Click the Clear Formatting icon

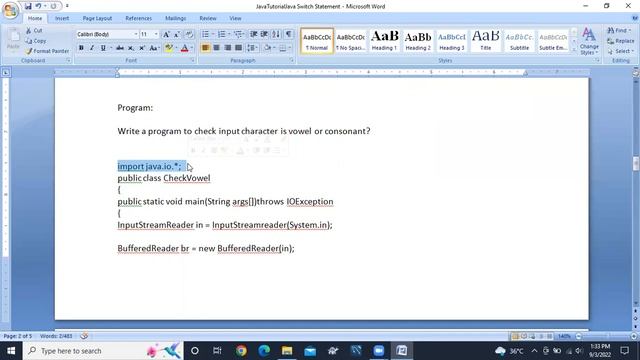pos(189,34)
